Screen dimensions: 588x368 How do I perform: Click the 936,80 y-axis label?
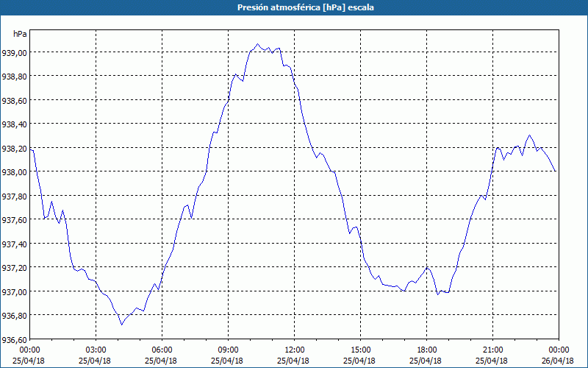[x=14, y=316]
